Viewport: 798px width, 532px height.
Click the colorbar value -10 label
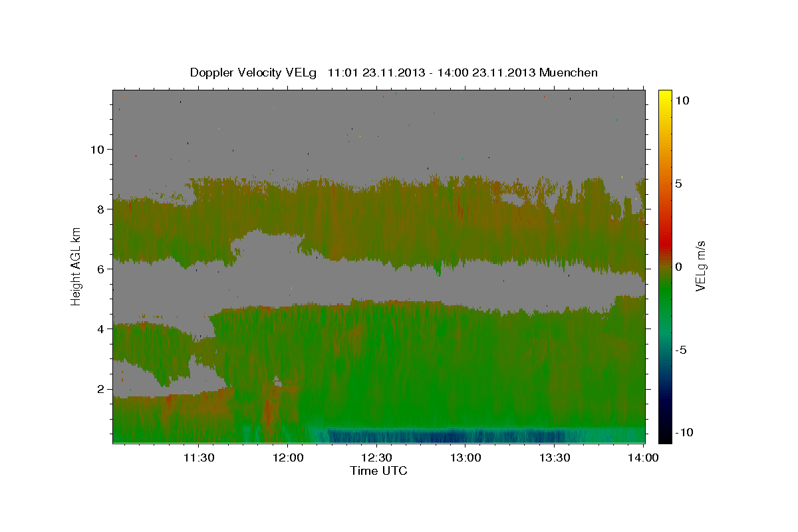point(684,432)
